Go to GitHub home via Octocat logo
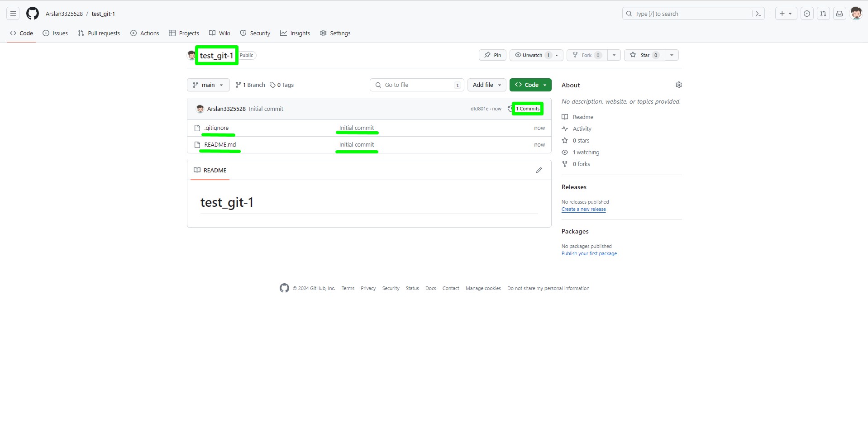 pos(33,14)
